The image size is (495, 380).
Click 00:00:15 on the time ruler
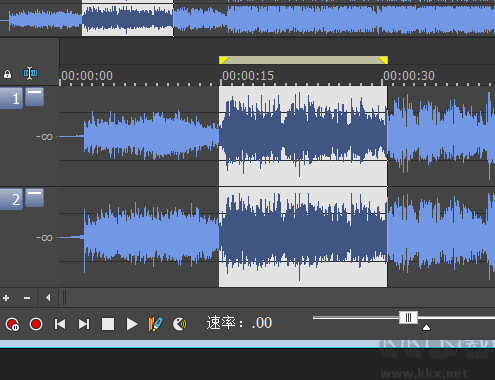pyautogui.click(x=248, y=76)
